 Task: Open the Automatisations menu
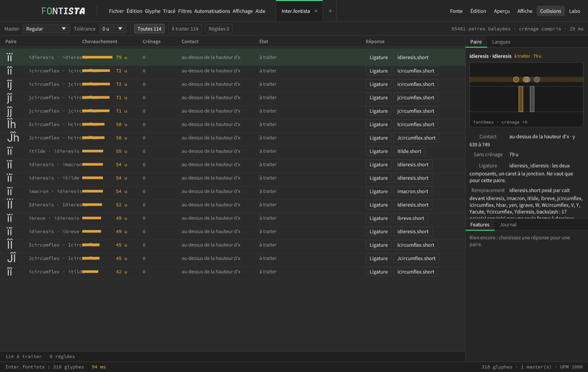click(x=212, y=11)
